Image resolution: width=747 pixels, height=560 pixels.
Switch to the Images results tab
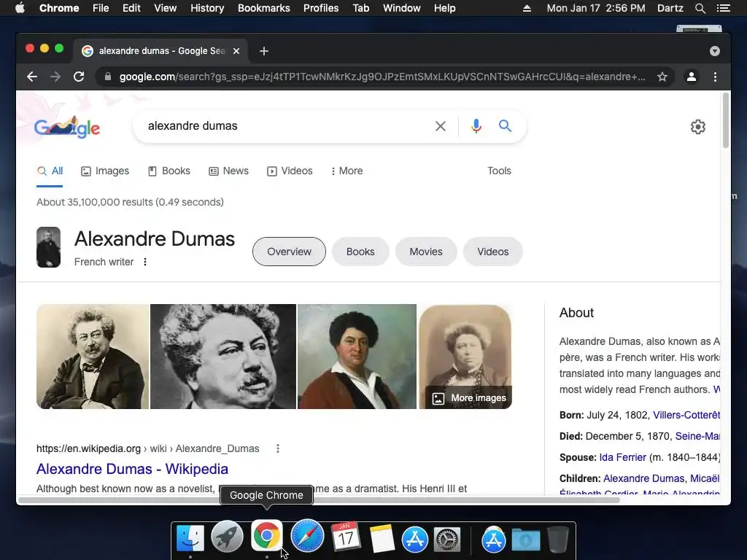pos(105,171)
